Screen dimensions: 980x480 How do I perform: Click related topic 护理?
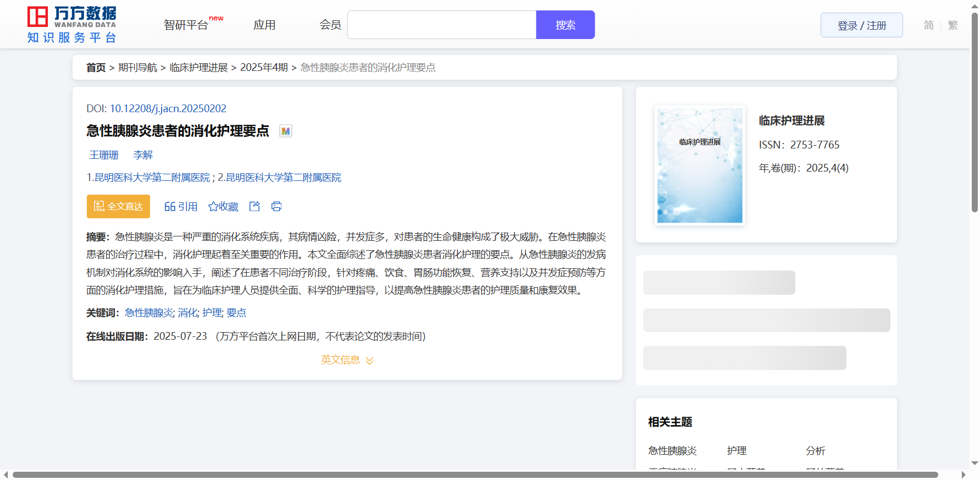(737, 450)
